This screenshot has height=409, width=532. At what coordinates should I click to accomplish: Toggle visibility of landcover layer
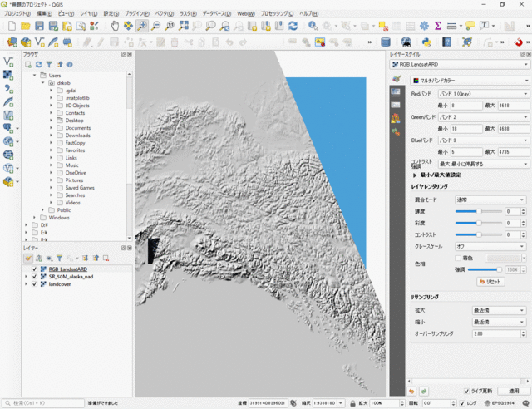[34, 284]
